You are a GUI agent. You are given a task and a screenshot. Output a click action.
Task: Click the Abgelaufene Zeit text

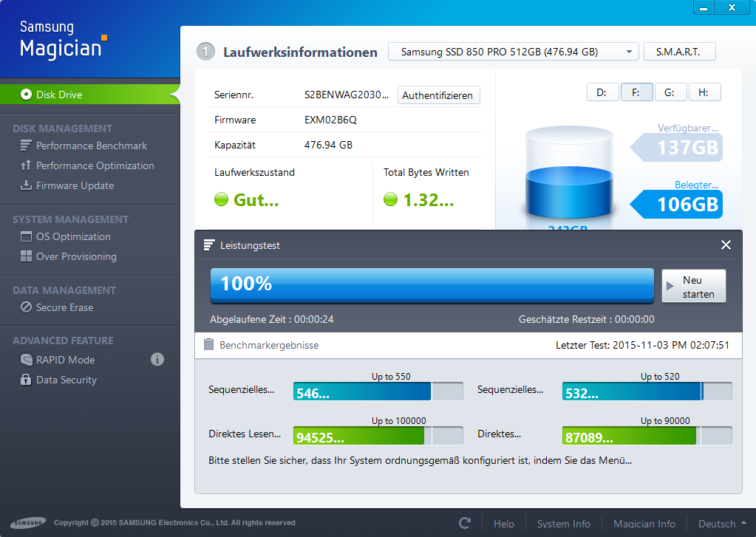[271, 319]
